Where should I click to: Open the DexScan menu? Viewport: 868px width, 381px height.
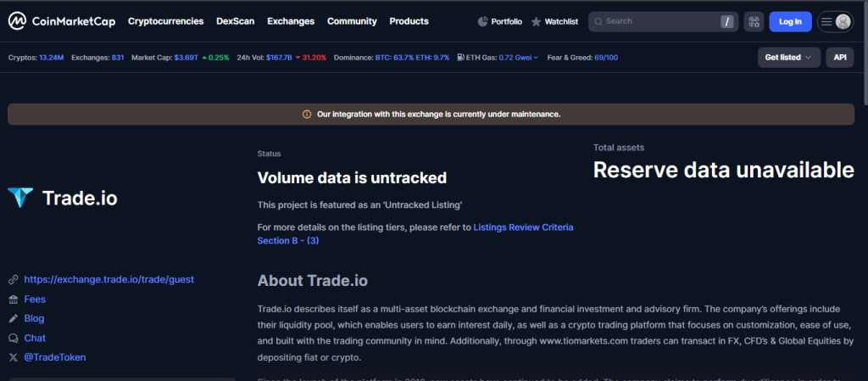pyautogui.click(x=235, y=21)
